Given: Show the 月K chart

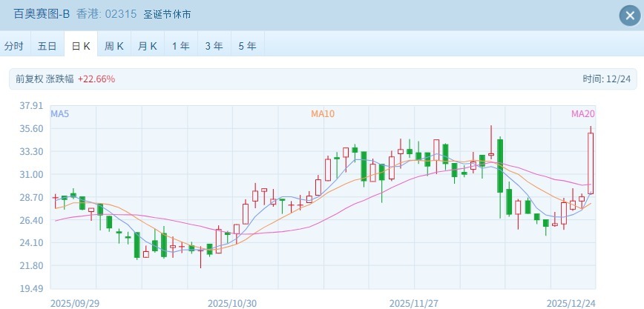Looking at the screenshot, I should click(x=148, y=46).
